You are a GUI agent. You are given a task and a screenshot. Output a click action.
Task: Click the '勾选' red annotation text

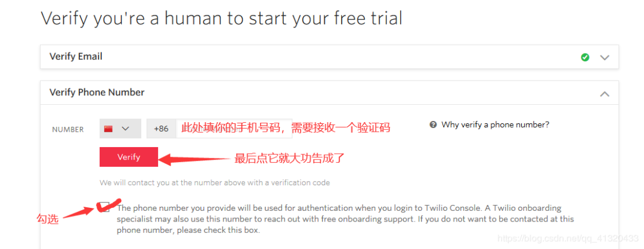click(x=48, y=219)
